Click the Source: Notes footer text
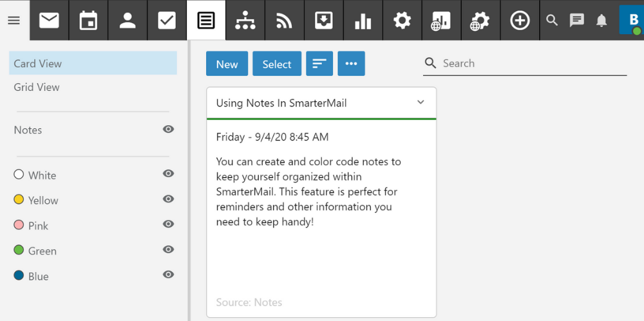 [249, 302]
